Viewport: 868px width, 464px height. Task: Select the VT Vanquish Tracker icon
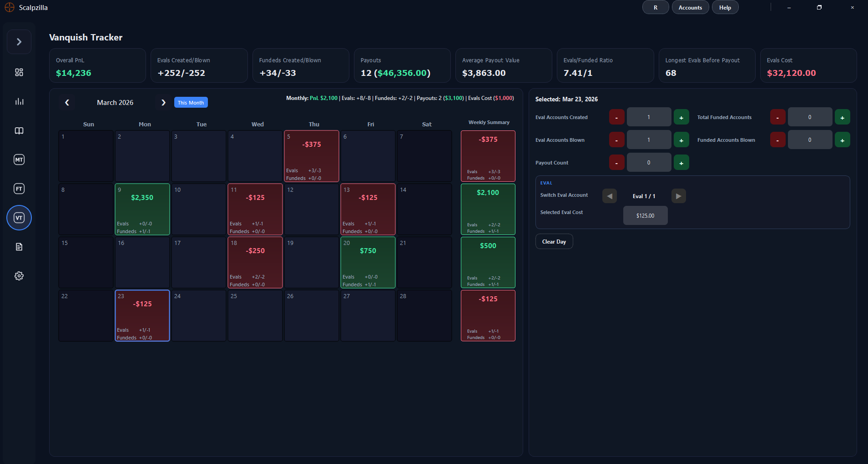click(x=19, y=218)
